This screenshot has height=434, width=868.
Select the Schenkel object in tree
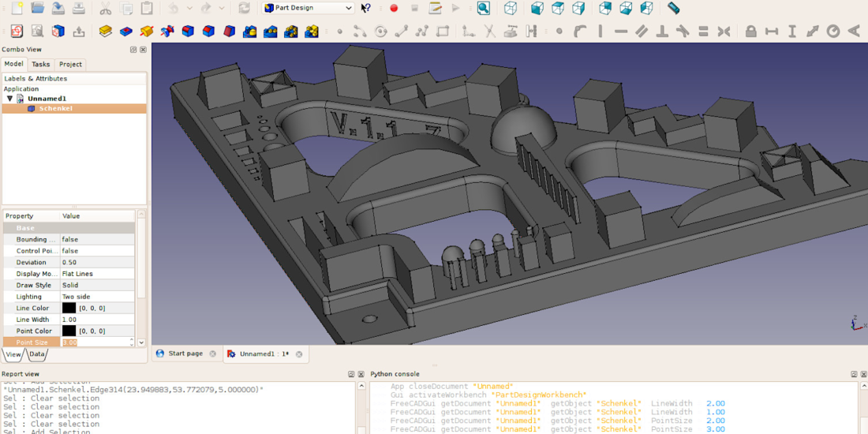click(x=55, y=108)
